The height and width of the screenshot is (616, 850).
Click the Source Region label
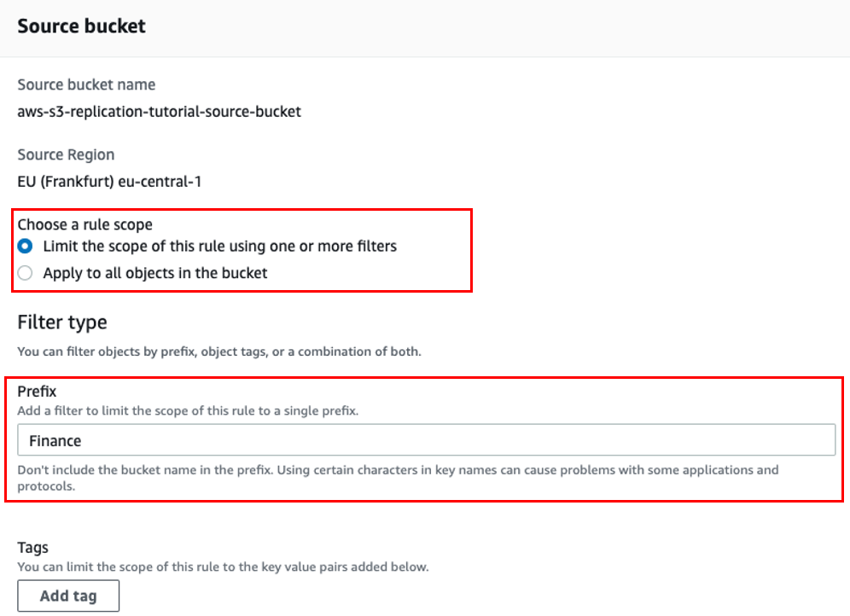point(66,154)
